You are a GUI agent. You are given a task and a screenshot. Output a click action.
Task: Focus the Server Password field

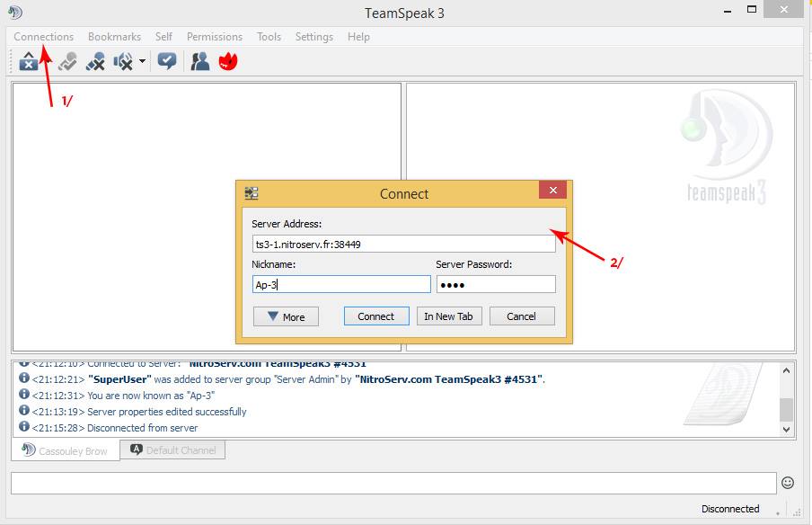[x=496, y=284]
